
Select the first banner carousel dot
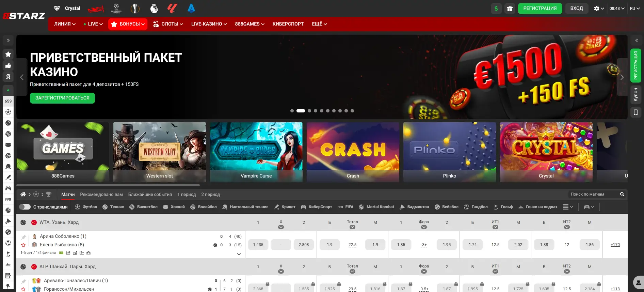pyautogui.click(x=292, y=111)
